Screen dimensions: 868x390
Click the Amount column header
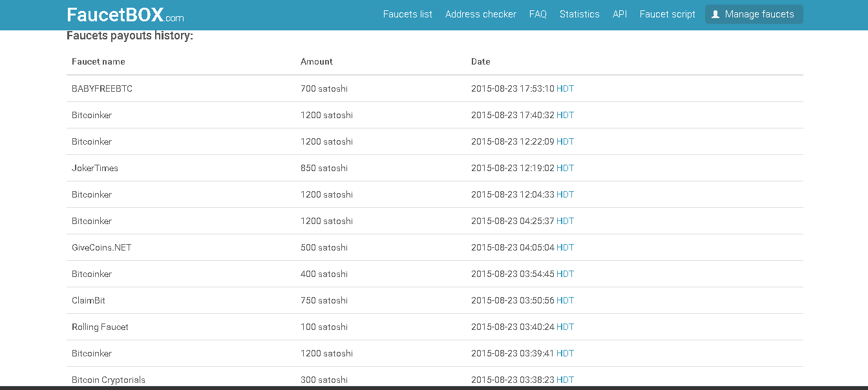tap(317, 61)
